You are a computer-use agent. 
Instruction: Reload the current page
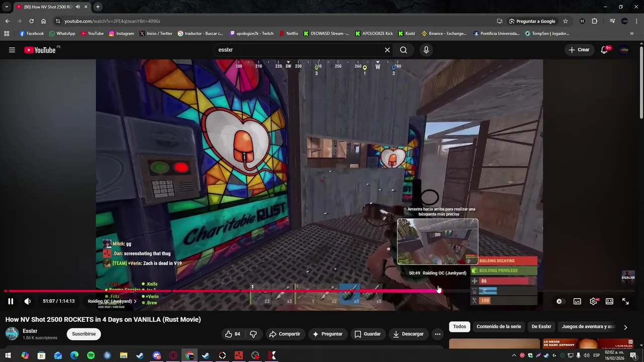click(31, 21)
